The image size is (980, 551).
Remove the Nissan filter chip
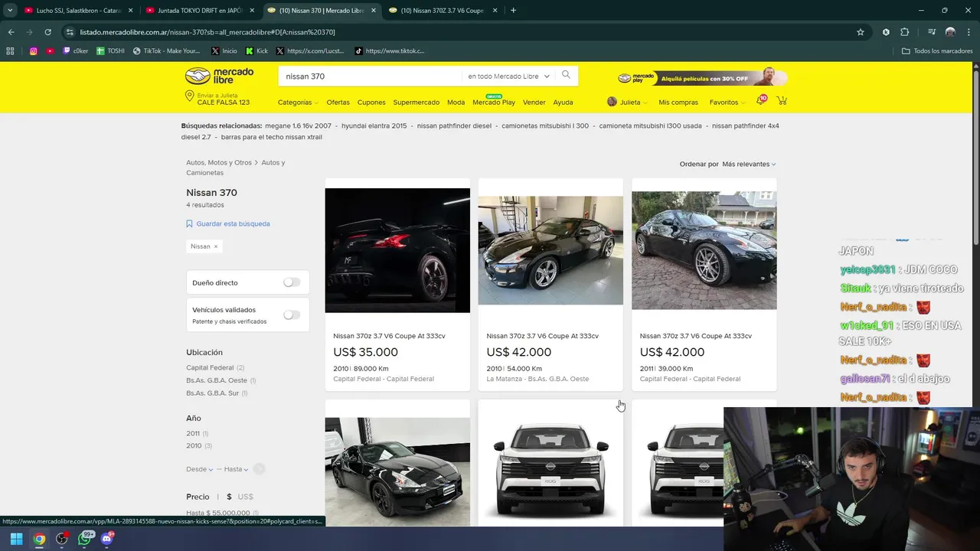215,246
